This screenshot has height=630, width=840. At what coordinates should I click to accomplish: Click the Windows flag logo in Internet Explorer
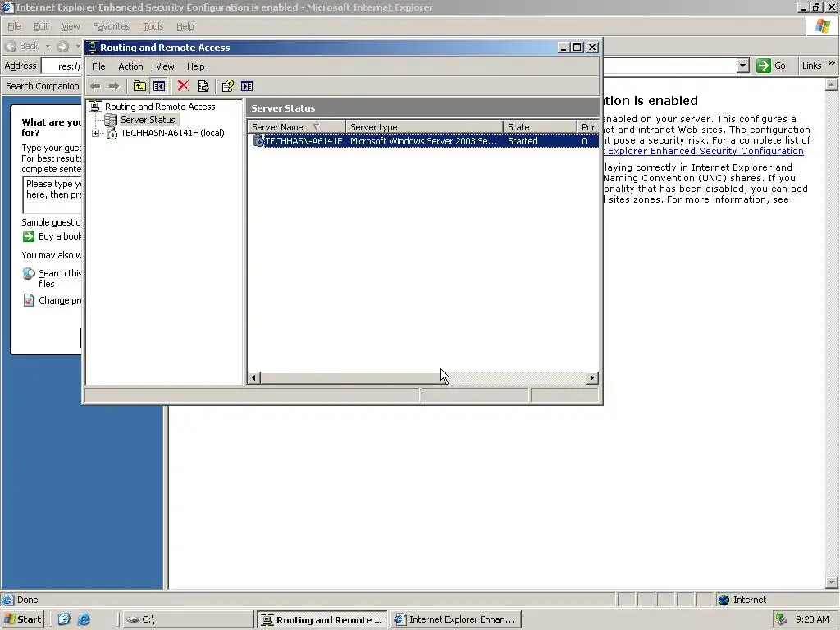(822, 26)
